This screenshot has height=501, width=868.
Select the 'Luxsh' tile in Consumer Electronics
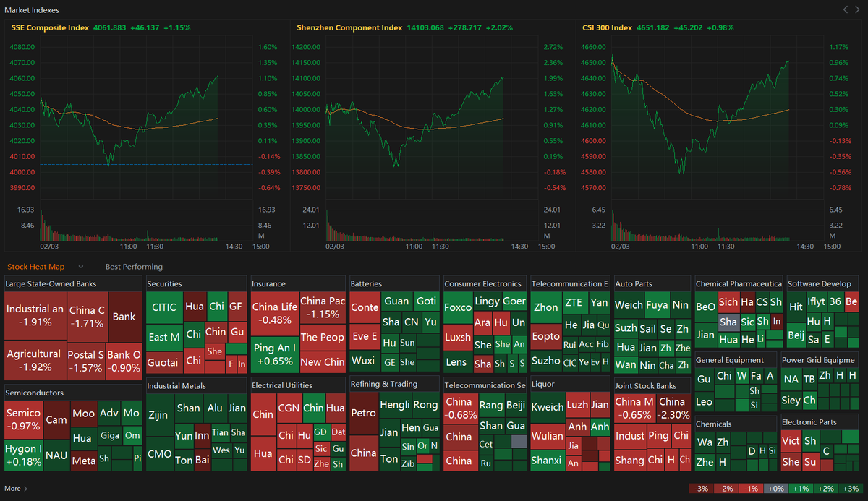click(457, 337)
